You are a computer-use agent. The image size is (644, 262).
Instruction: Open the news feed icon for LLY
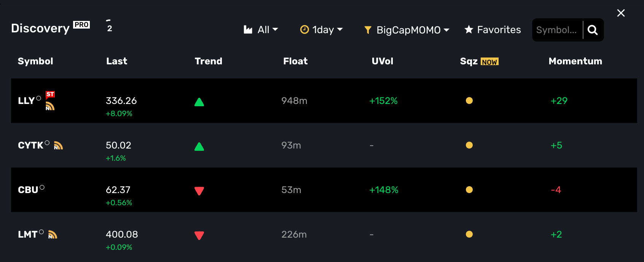[50, 106]
